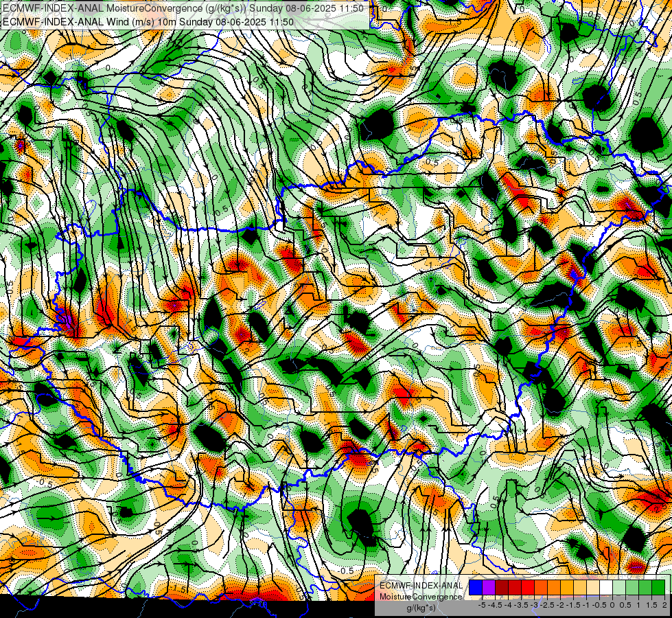
Task: Click the white swatch in the legend
Action: pos(606,588)
